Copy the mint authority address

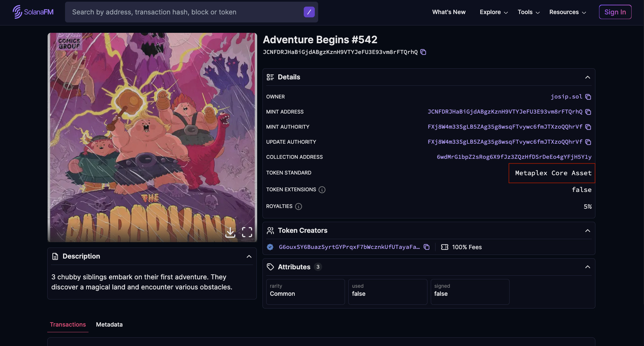click(588, 127)
